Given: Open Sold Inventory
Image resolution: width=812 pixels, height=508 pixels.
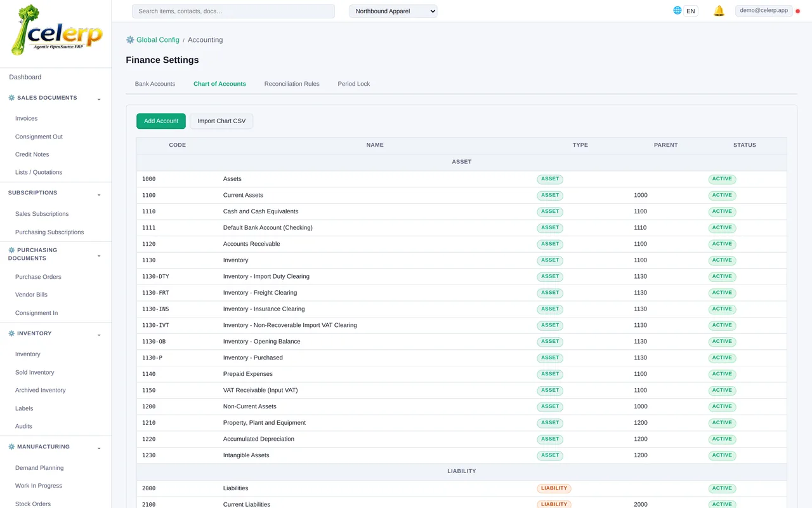Looking at the screenshot, I should [35, 373].
